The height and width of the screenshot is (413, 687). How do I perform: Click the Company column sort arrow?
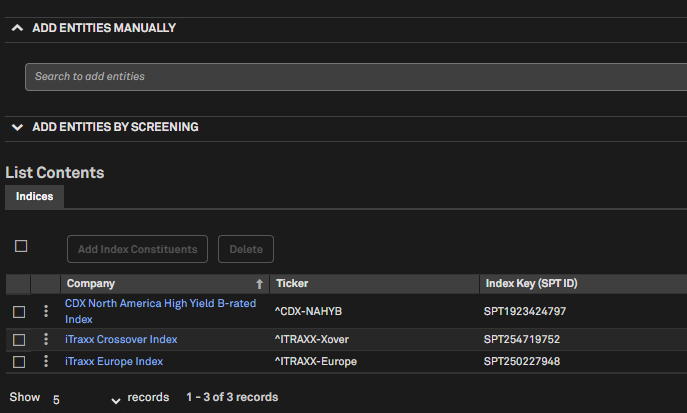[x=259, y=284]
